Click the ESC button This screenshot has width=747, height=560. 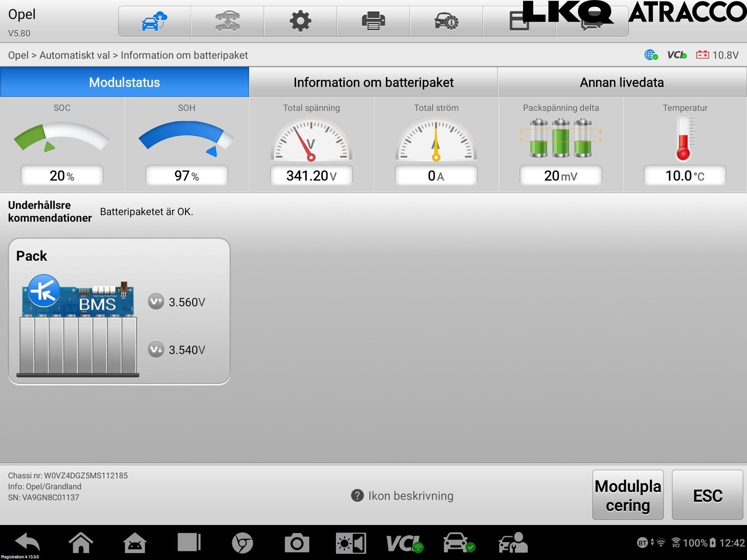click(707, 495)
